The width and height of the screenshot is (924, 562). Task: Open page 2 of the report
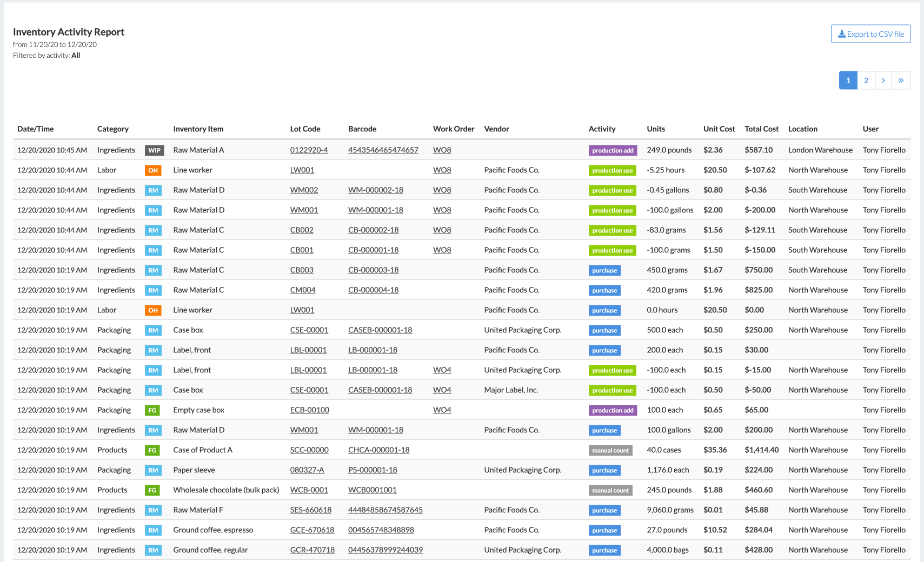866,80
